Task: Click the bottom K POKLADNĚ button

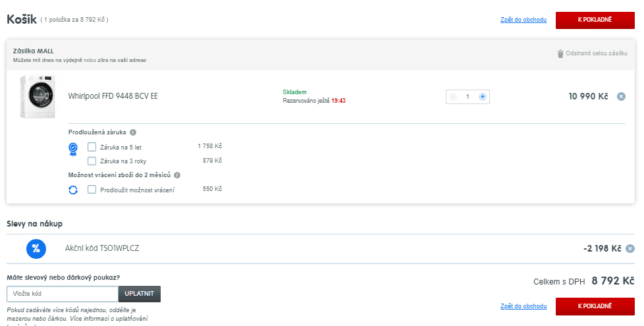Action: [595, 306]
